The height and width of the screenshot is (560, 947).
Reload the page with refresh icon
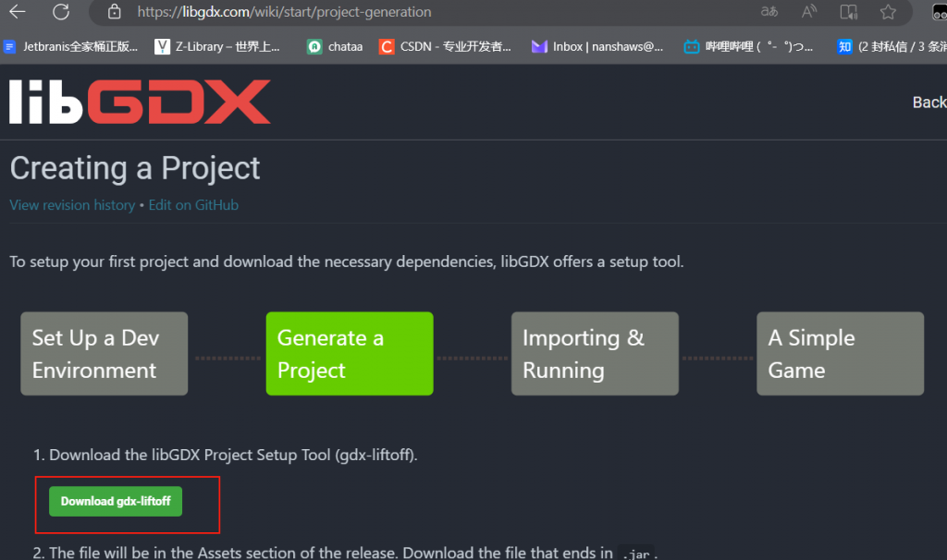pyautogui.click(x=61, y=12)
